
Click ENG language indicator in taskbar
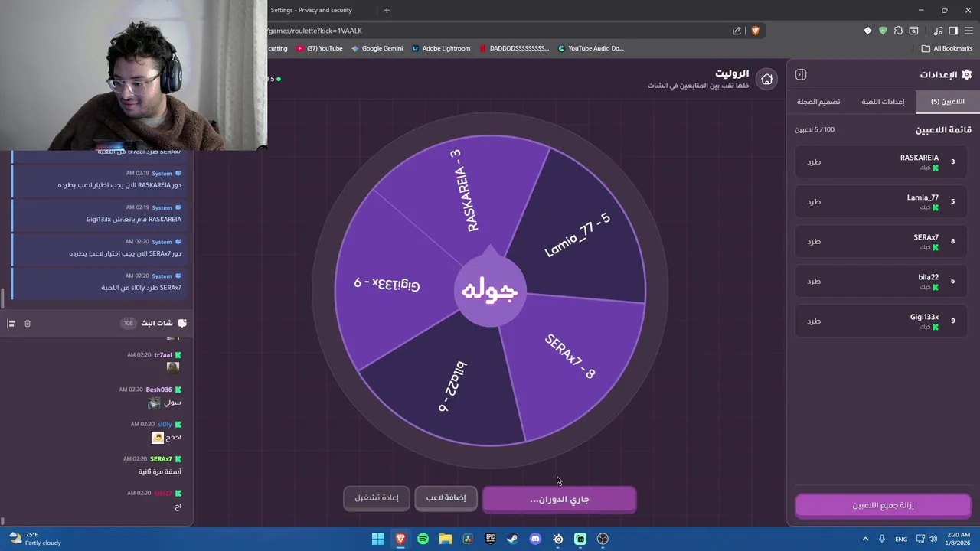pyautogui.click(x=901, y=539)
